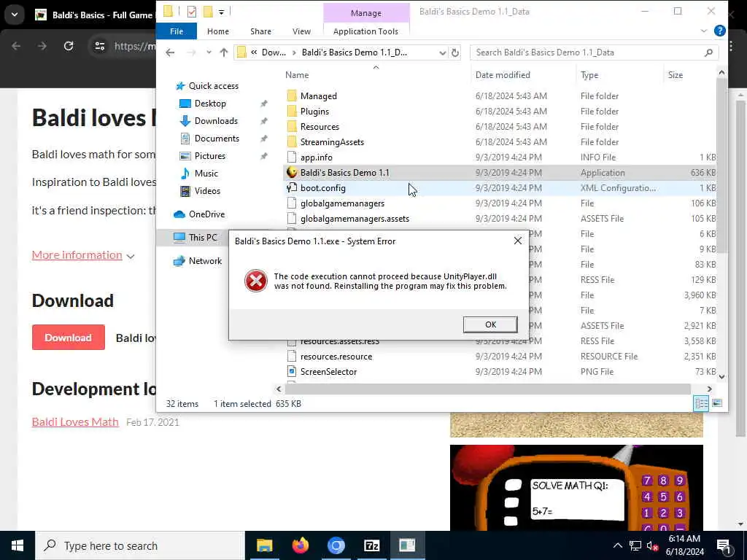Sort by the Name column header
Viewport: 747px width, 560px height.
click(297, 75)
